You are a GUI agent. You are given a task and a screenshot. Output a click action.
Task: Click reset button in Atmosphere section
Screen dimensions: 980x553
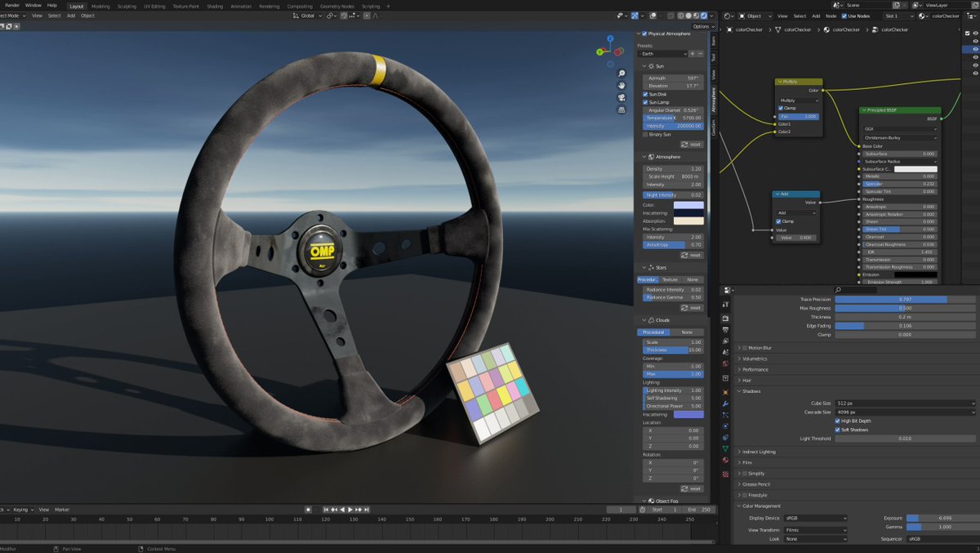pyautogui.click(x=691, y=255)
